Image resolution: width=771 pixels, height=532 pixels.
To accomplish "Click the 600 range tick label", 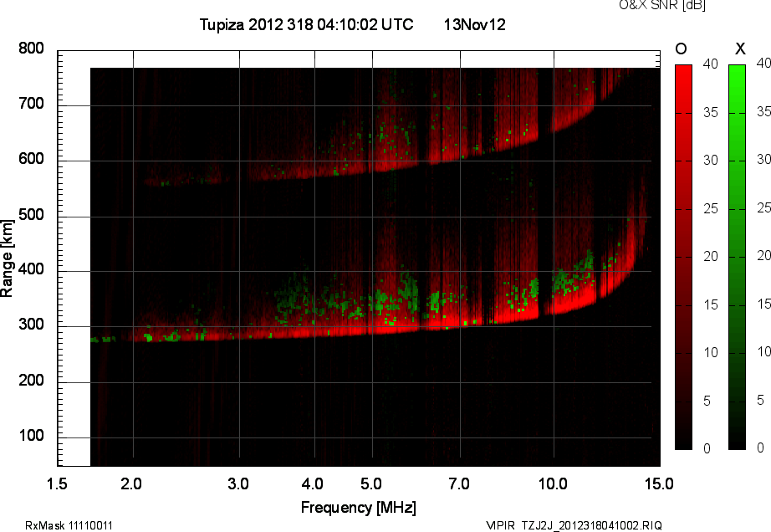I will 31,159.
